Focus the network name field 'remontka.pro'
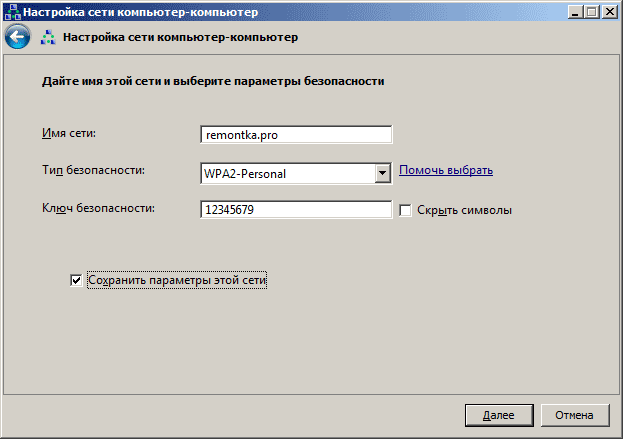623x439 pixels. pyautogui.click(x=296, y=135)
